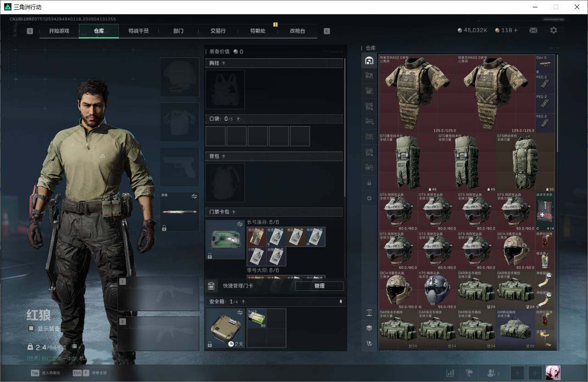Open the 特勤处 tab

click(258, 31)
